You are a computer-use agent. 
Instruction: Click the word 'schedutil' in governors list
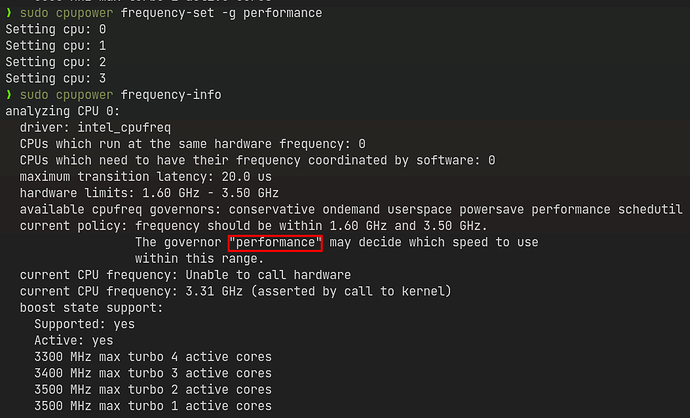tap(650, 209)
